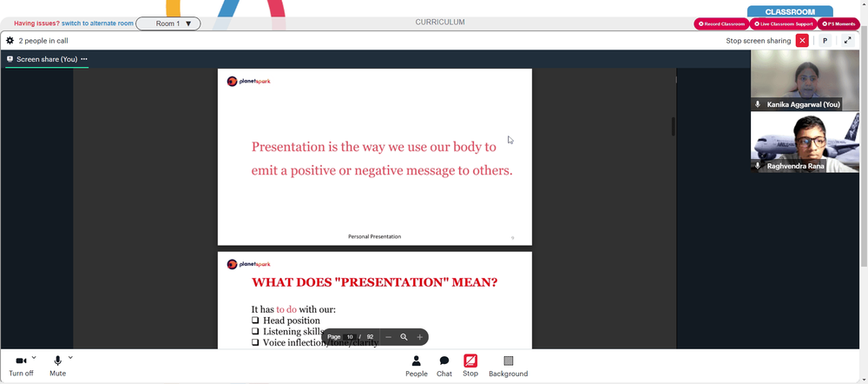Expand camera options chevron
This screenshot has width=868, height=384.
(x=34, y=357)
